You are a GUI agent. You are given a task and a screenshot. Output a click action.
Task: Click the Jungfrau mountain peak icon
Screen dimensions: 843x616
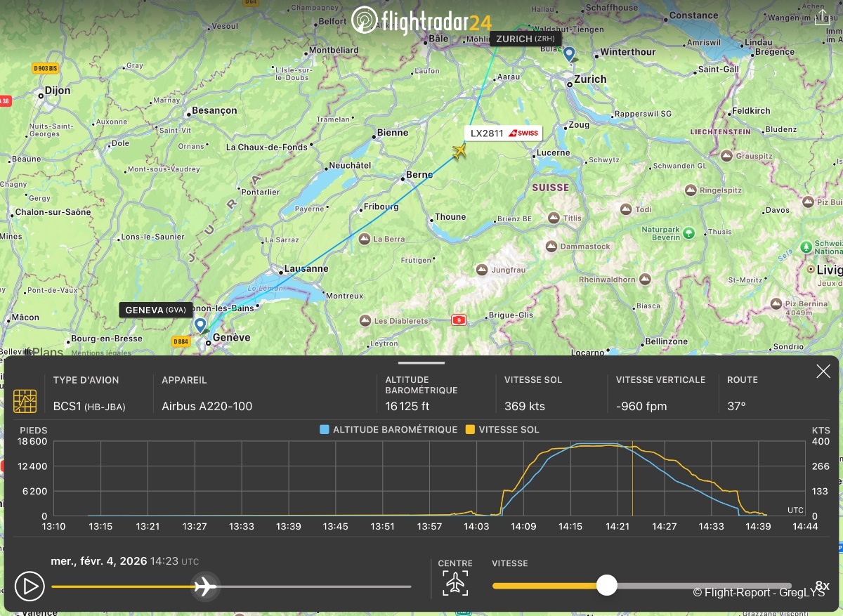482,270
